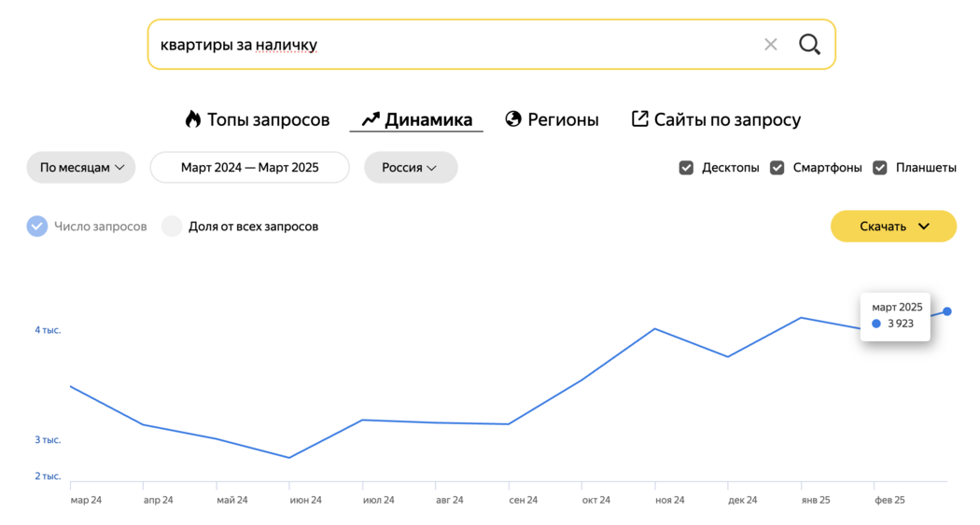Click the flame icon for top queries
The width and height of the screenshot is (980, 525).
point(192,118)
